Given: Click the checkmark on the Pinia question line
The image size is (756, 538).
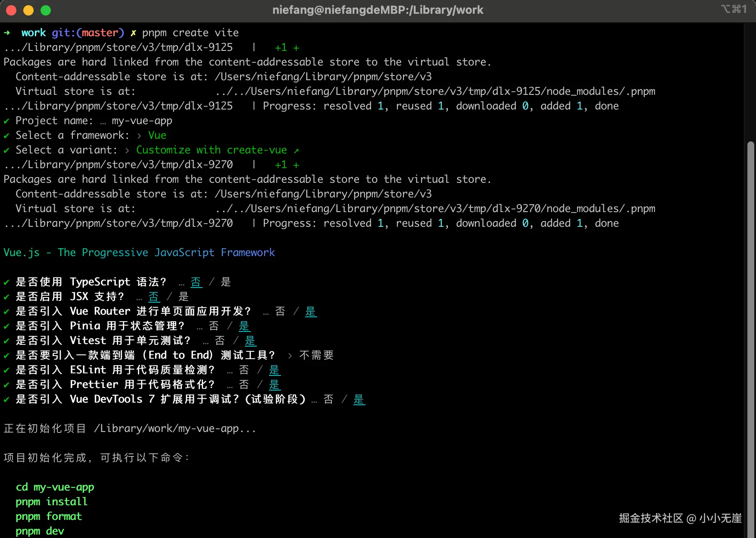Looking at the screenshot, I should pos(6,326).
